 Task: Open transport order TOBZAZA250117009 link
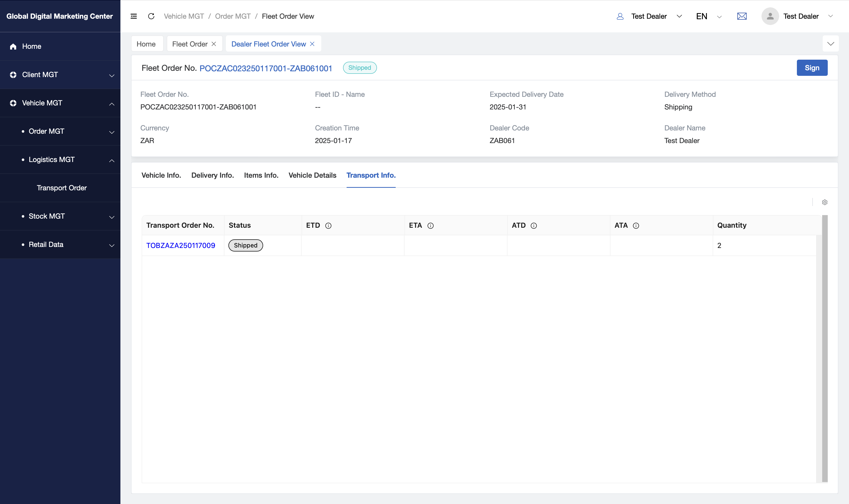(180, 245)
